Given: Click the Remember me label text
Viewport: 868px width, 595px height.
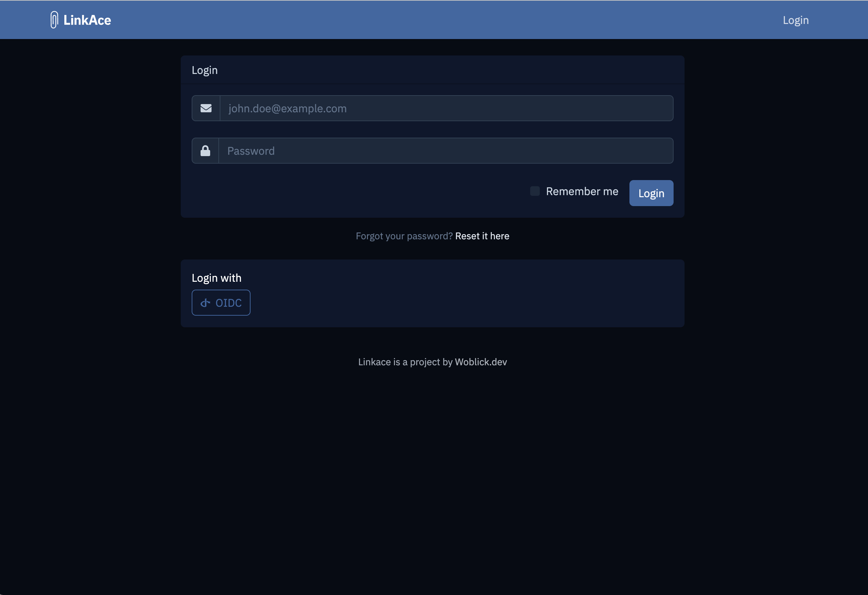Looking at the screenshot, I should point(582,191).
